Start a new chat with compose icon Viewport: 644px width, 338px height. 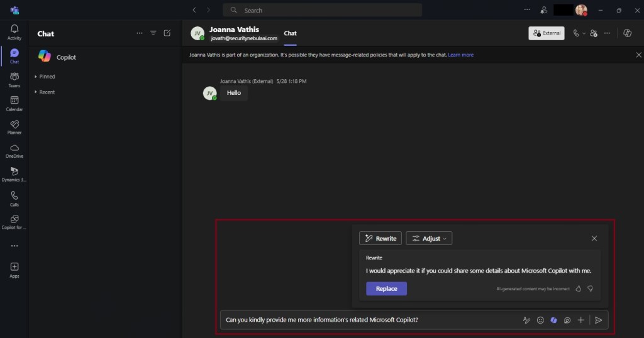click(x=167, y=33)
